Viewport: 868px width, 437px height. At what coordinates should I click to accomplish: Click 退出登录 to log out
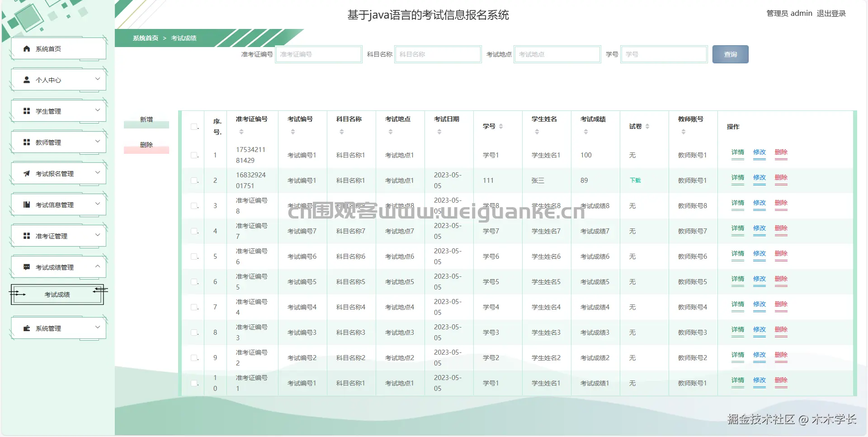coord(831,14)
